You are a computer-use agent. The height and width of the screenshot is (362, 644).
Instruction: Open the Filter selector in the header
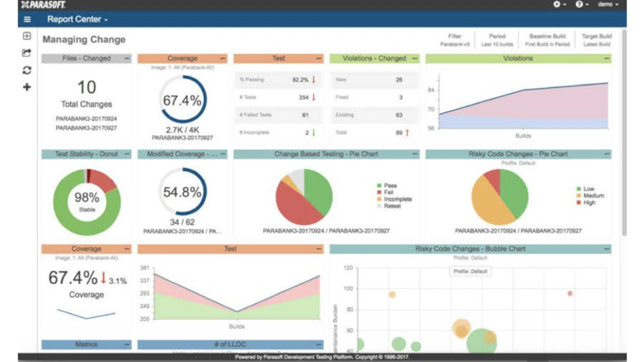454,40
